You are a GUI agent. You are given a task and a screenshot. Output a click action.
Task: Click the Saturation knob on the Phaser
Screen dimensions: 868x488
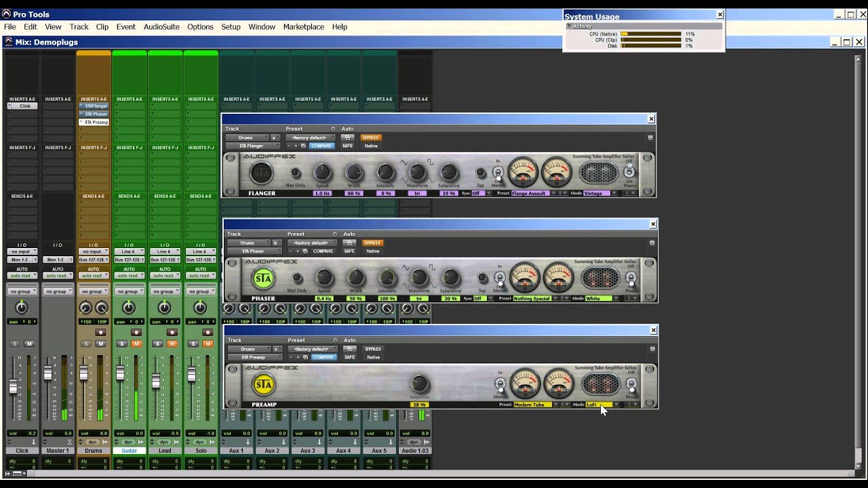coord(451,277)
